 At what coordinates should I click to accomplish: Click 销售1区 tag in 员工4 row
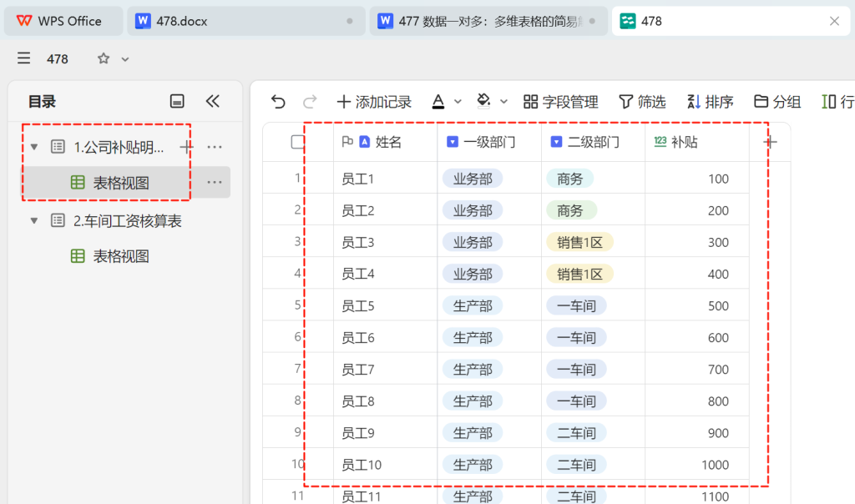click(579, 274)
